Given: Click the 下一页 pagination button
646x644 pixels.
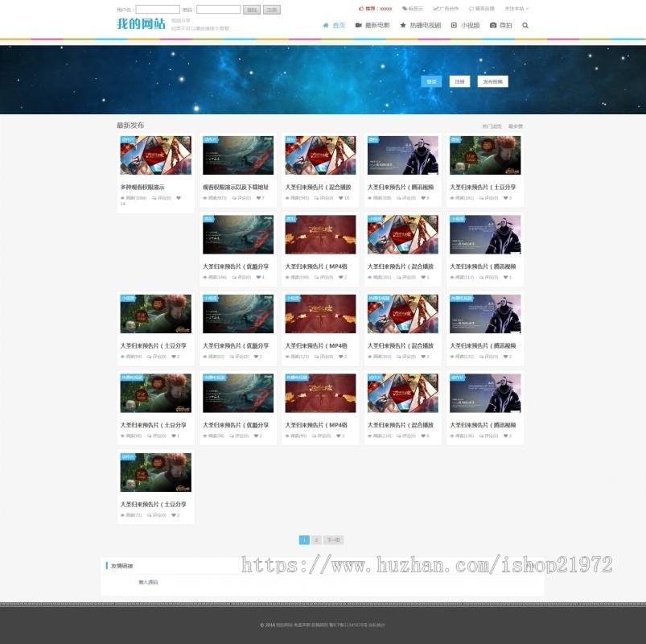Looking at the screenshot, I should point(333,539).
